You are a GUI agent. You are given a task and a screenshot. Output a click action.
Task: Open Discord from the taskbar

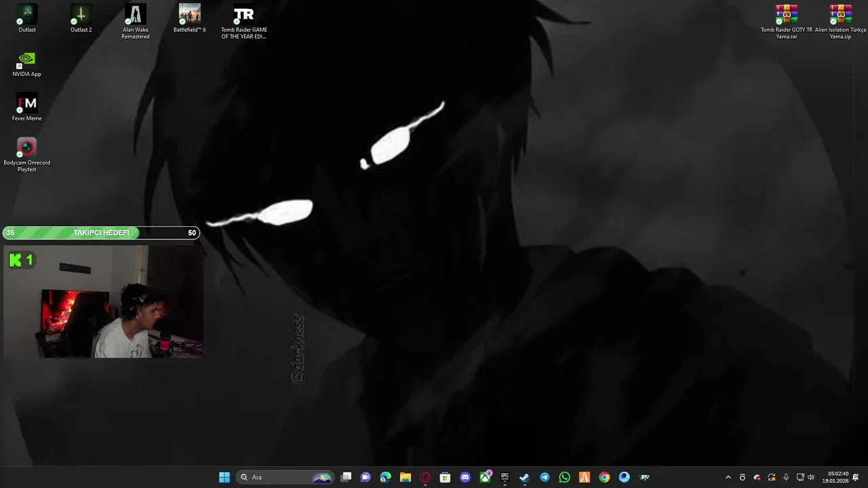click(x=465, y=477)
